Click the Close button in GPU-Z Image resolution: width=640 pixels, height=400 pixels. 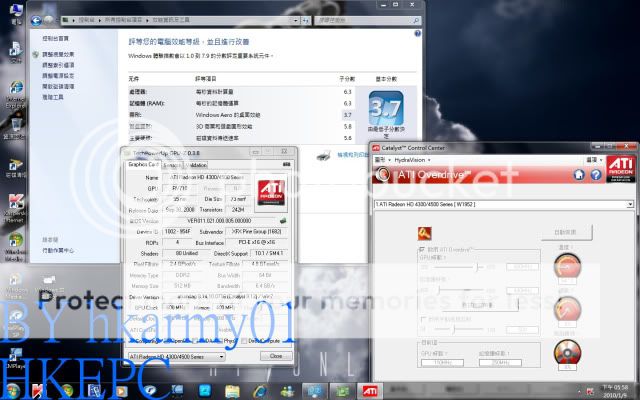click(276, 356)
